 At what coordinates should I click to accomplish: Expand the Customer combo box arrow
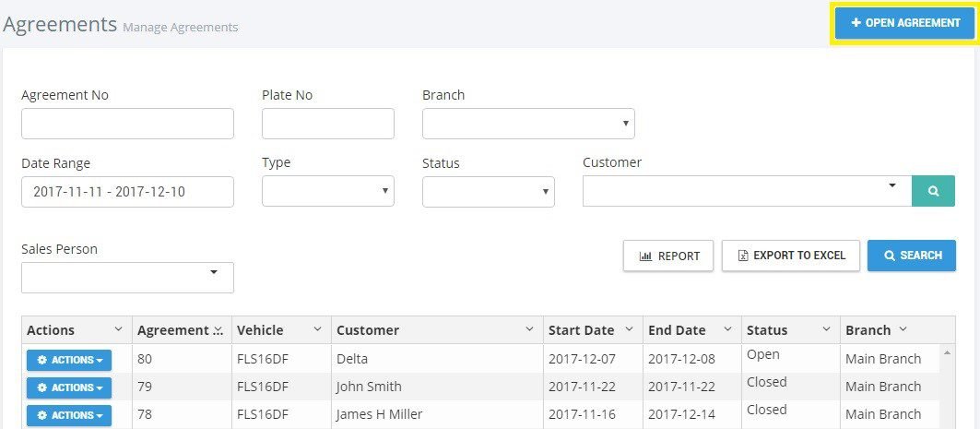pos(891,185)
